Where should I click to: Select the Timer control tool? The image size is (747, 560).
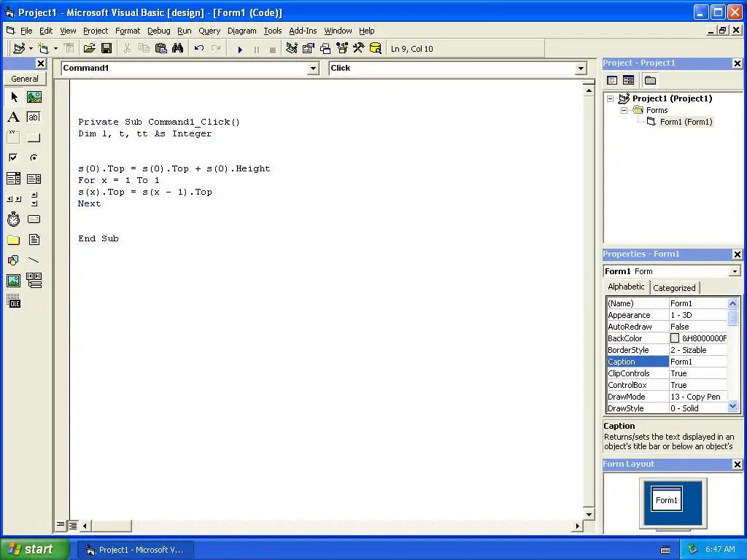[x=14, y=219]
